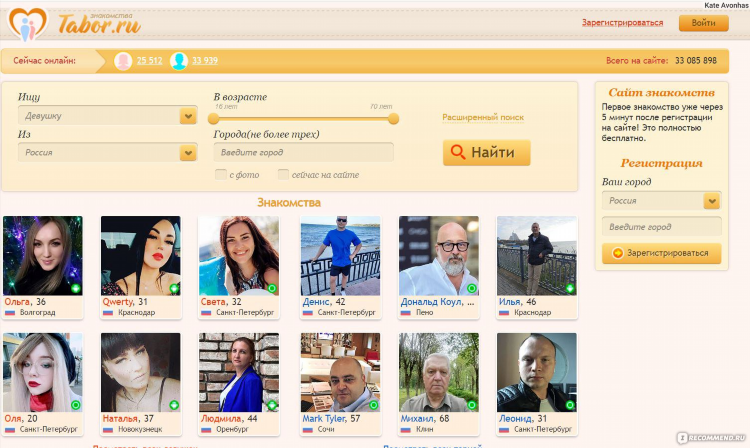
Task: Click the green online badge on Илья's photo
Action: pyautogui.click(x=570, y=288)
